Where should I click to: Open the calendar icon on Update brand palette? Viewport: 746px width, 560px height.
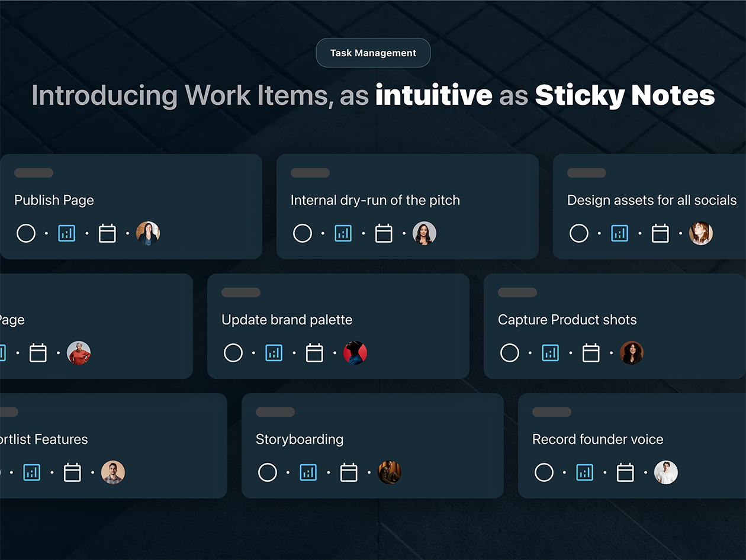(314, 352)
